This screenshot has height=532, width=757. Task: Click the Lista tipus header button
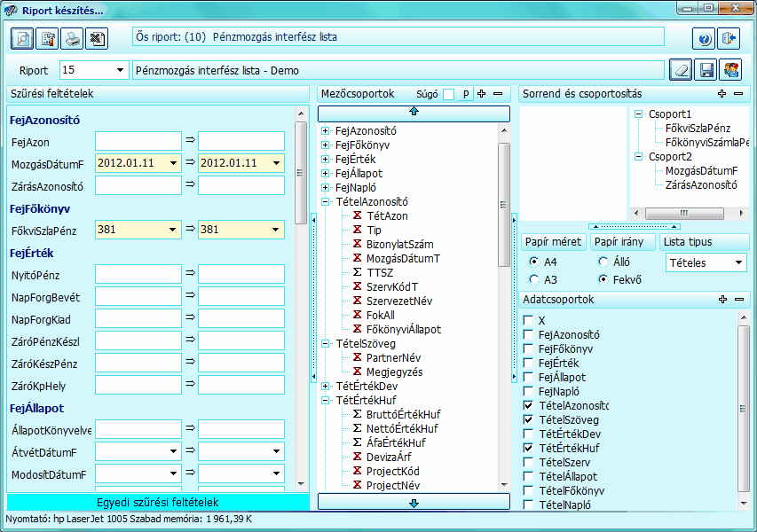click(704, 242)
